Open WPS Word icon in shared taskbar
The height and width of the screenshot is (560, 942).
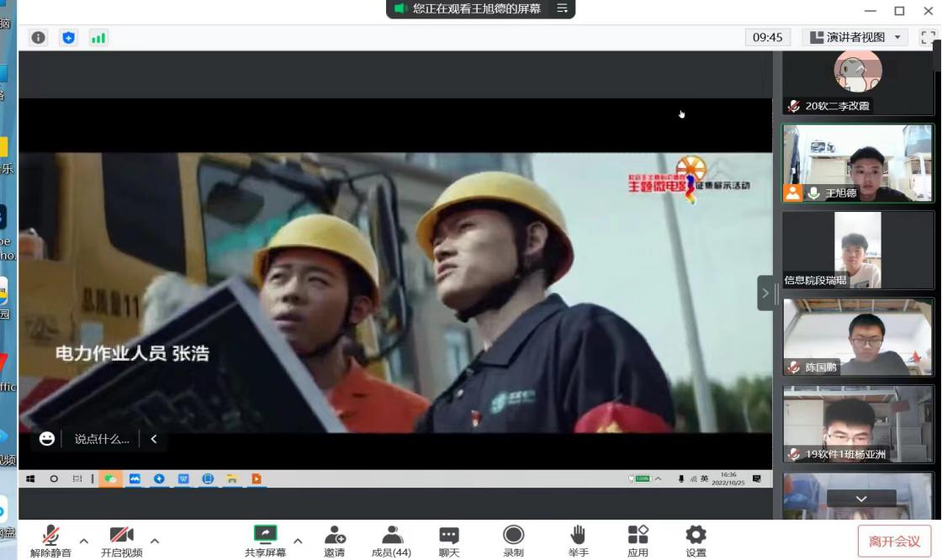[x=183, y=479]
